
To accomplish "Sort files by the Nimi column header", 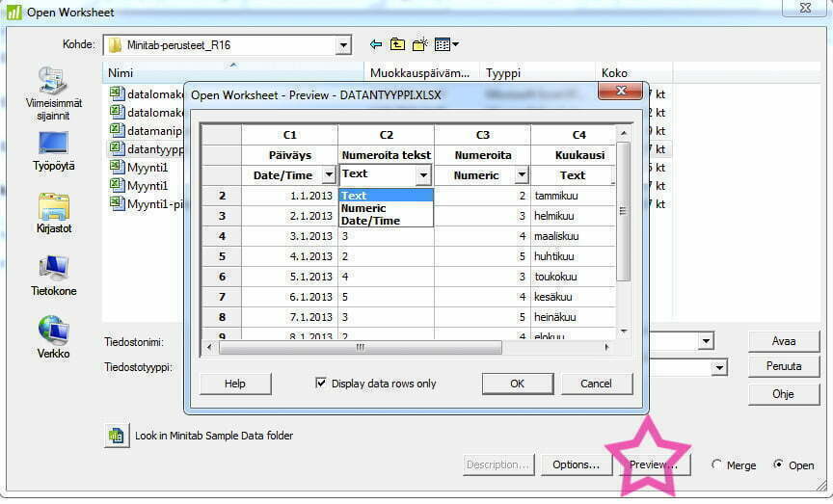I will coord(232,73).
